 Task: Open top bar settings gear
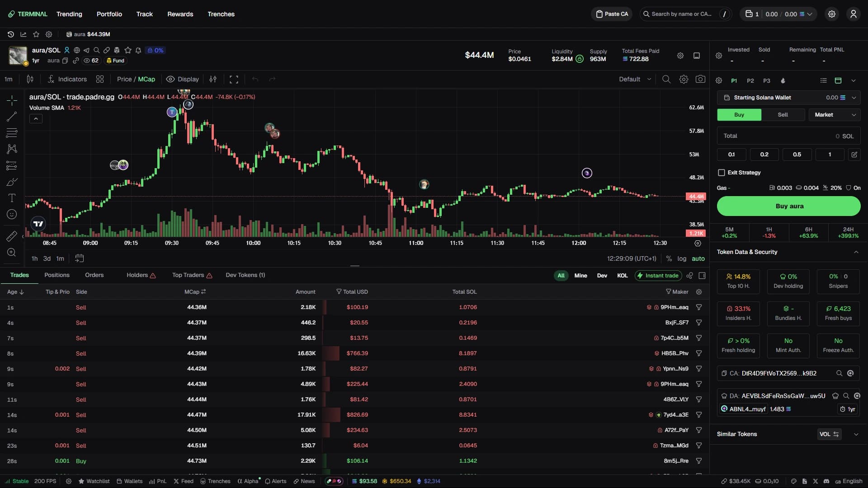pyautogui.click(x=832, y=14)
